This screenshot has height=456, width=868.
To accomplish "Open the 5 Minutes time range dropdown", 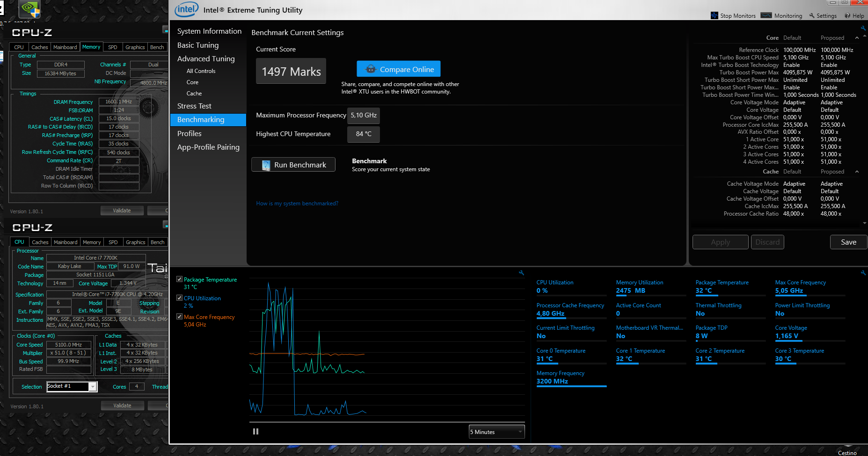I will (x=496, y=432).
